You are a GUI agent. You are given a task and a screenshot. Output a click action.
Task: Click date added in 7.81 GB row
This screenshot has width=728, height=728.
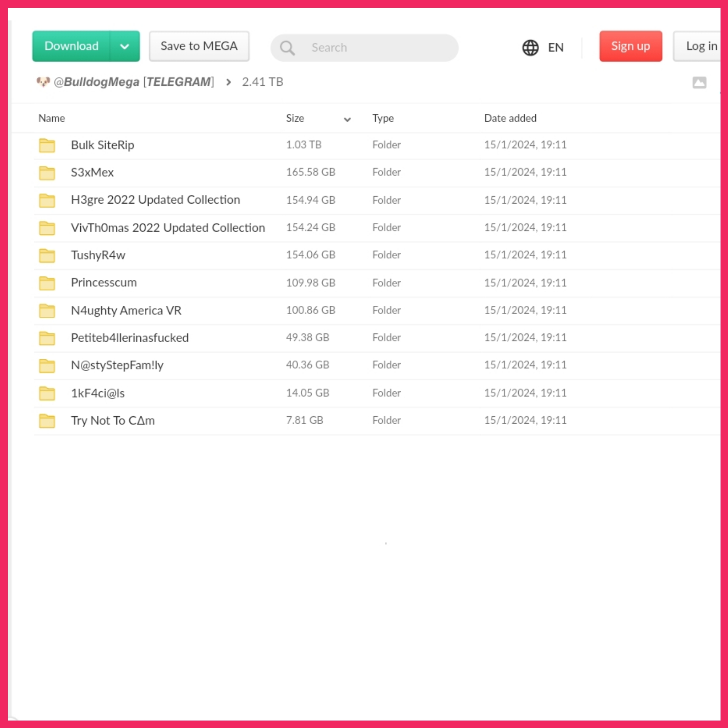click(525, 420)
